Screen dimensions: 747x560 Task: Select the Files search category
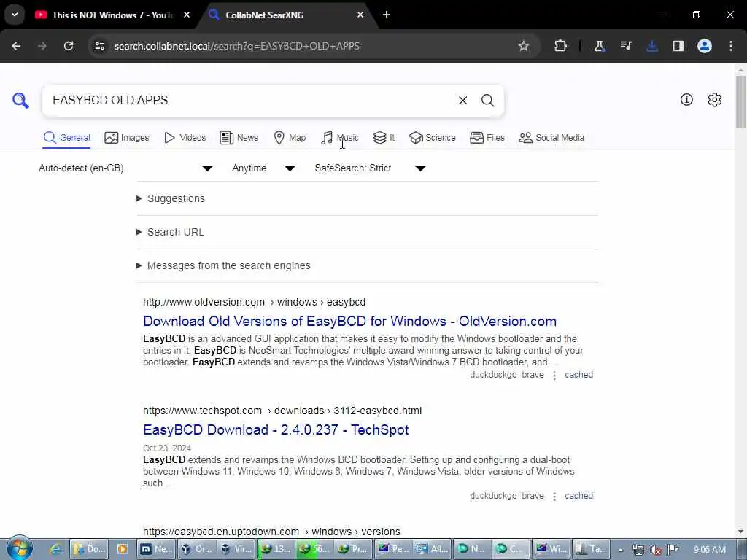pos(487,138)
